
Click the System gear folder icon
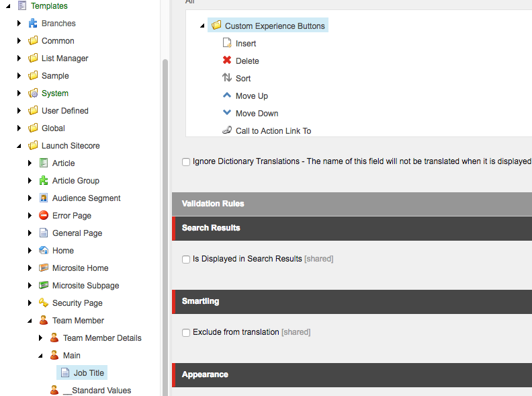(33, 93)
